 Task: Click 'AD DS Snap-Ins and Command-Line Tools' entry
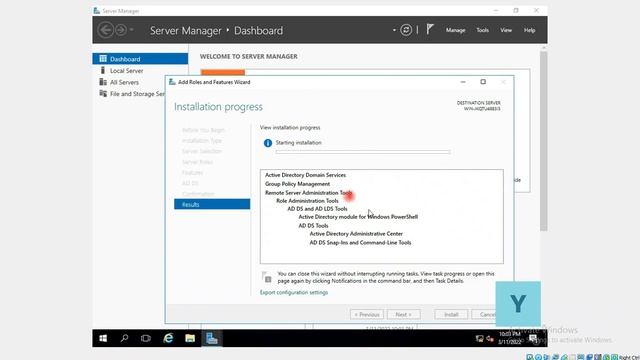[x=360, y=242]
